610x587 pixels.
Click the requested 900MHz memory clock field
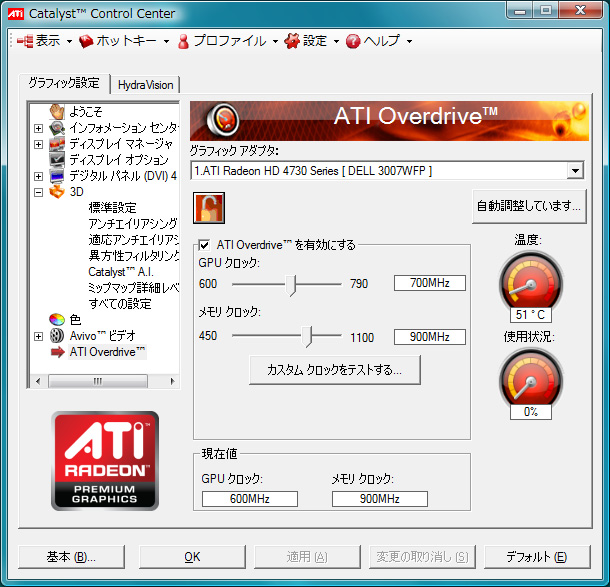click(429, 336)
